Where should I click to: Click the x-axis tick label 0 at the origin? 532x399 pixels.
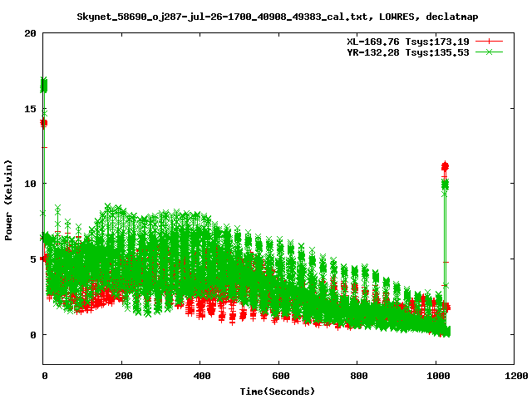[44, 376]
